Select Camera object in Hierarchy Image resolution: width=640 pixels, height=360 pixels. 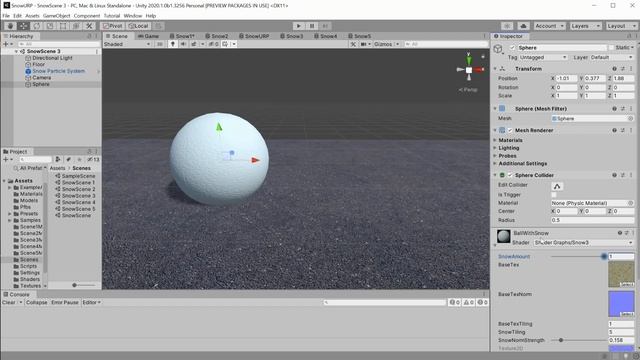click(x=42, y=78)
